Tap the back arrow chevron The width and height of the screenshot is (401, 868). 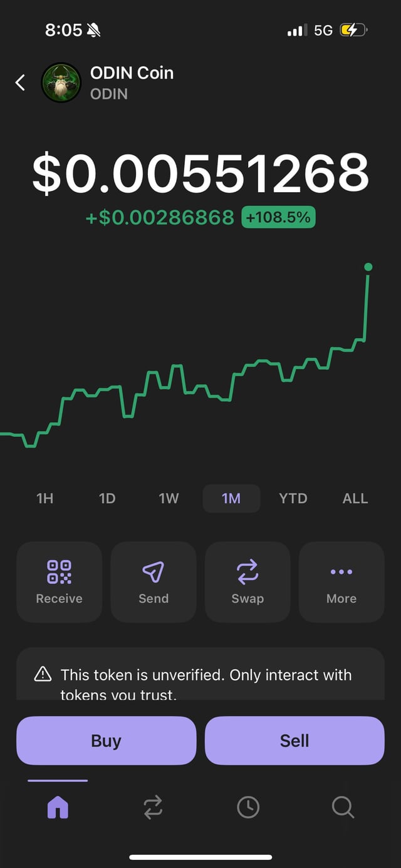tap(21, 83)
